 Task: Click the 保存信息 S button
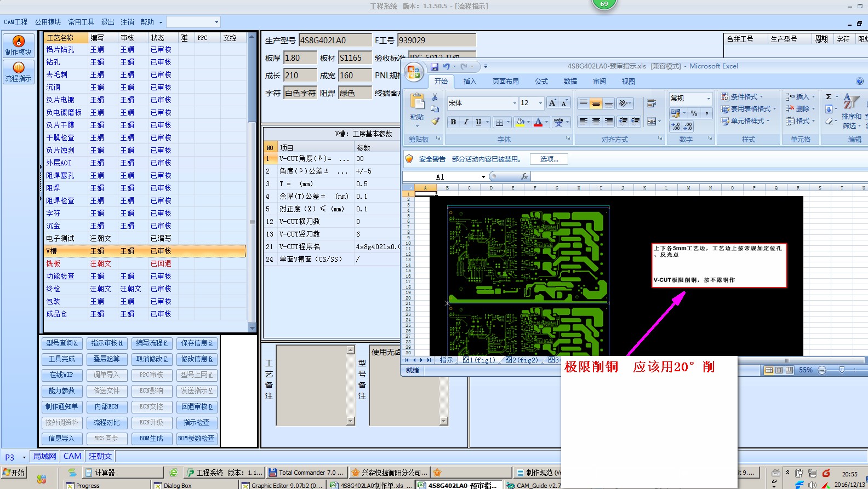196,343
